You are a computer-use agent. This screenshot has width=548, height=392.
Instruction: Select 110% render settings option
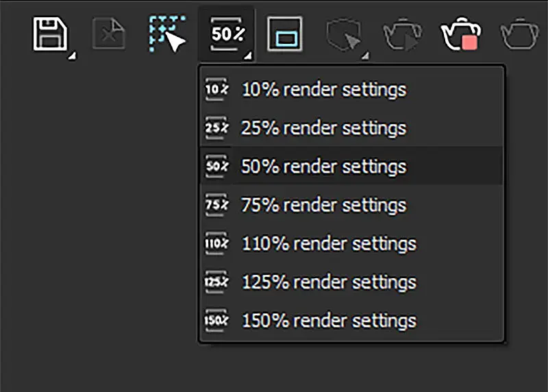328,243
